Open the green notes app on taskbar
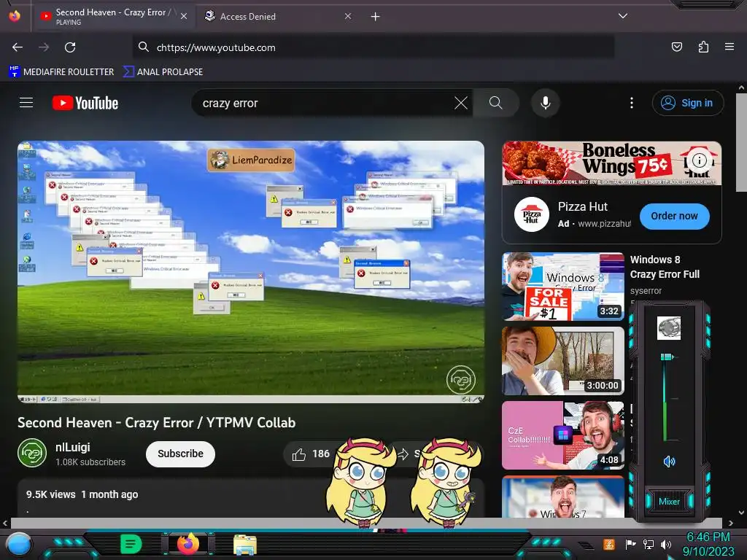 pyautogui.click(x=131, y=544)
